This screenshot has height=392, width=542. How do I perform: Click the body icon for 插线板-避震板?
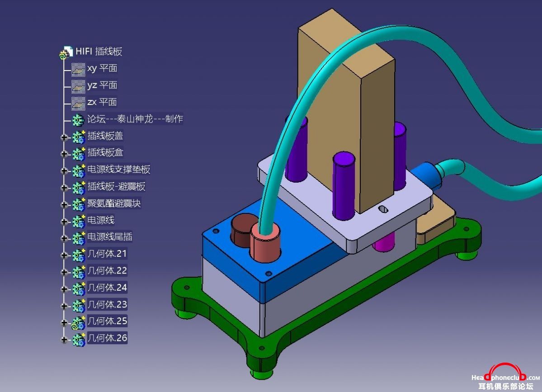pos(79,188)
